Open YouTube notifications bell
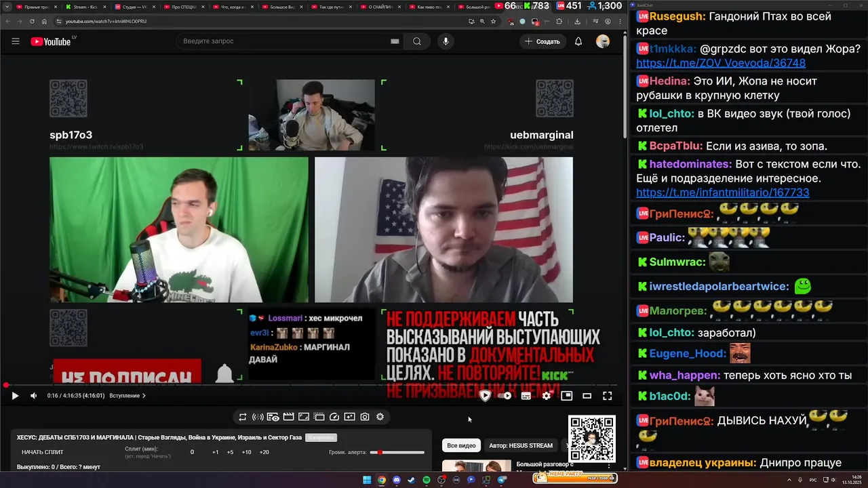 click(578, 41)
